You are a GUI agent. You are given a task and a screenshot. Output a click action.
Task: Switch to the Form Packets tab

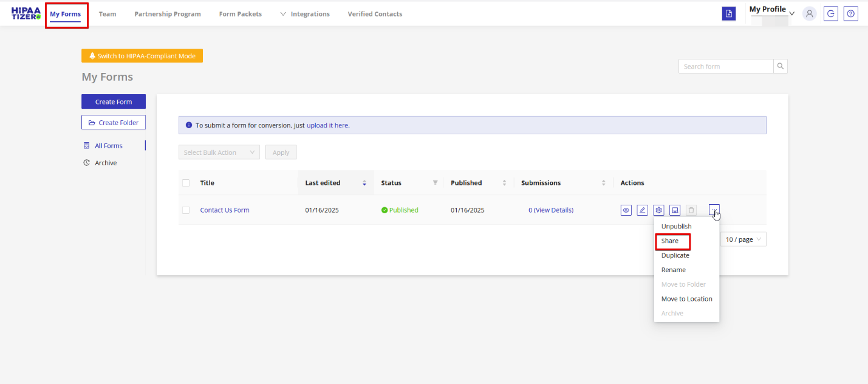(241, 14)
